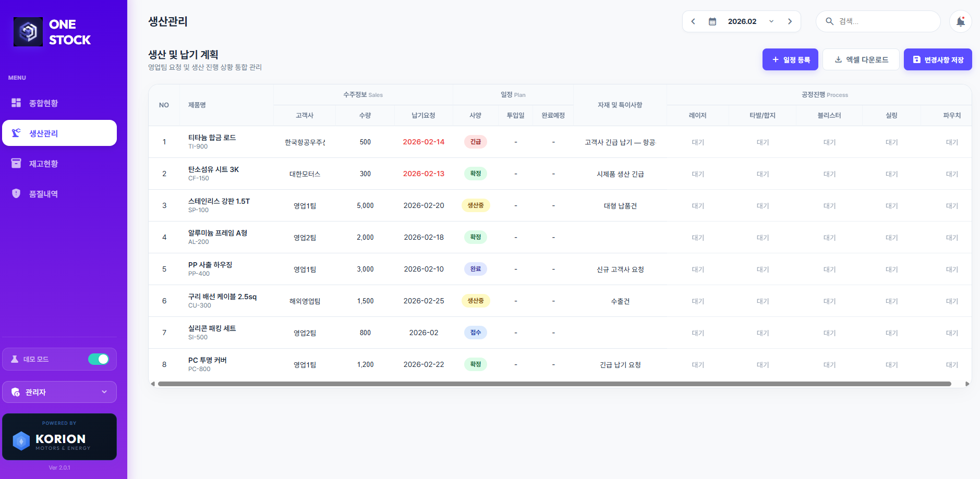The width and height of the screenshot is (980, 479).
Task: Click the ONE STOCK logo icon
Action: click(28, 32)
